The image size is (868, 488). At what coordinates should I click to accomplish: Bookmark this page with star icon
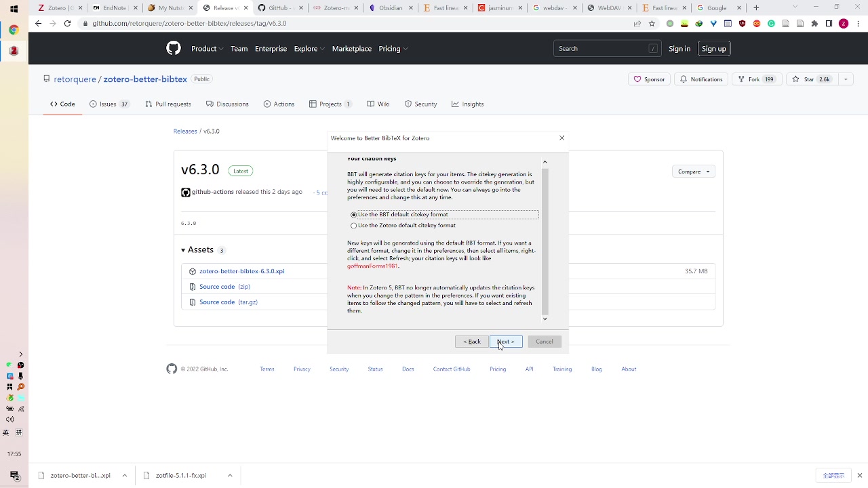[x=652, y=23]
